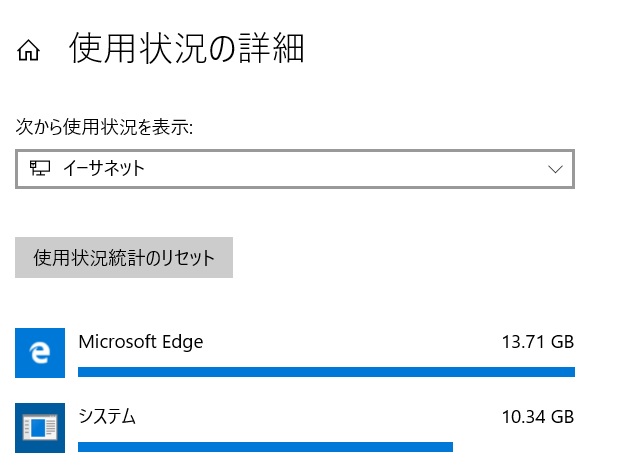The height and width of the screenshot is (468, 620).
Task: Click the 次から使用状況を表示 label
Action: (x=104, y=127)
